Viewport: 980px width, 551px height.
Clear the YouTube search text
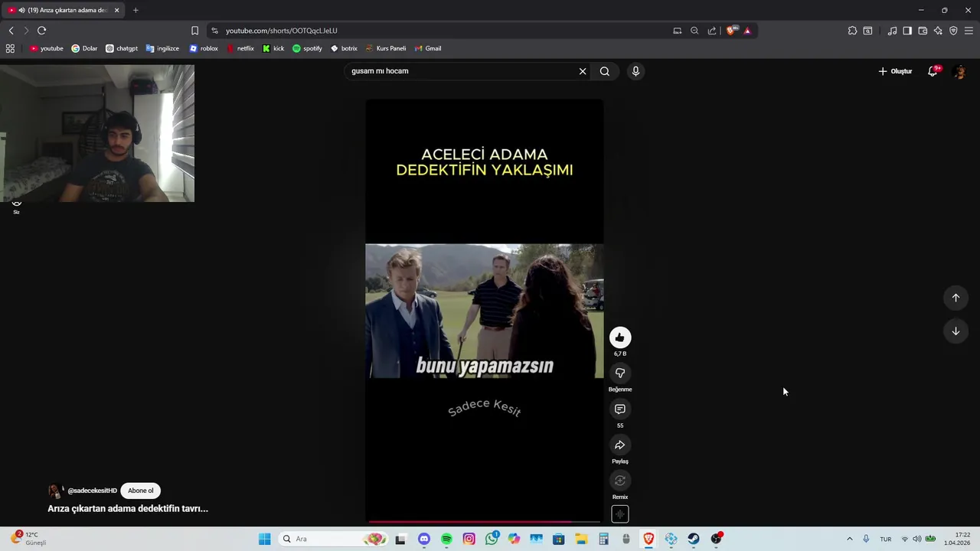pos(583,71)
